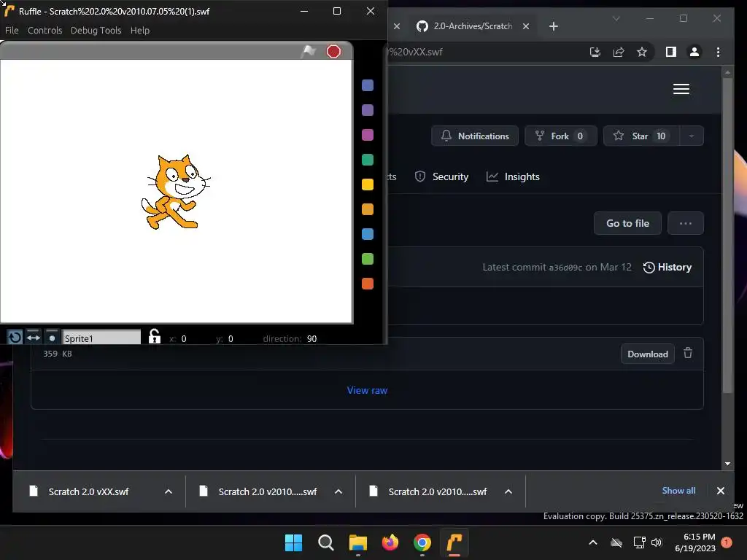
Task: Click the View raw link
Action: tap(367, 391)
